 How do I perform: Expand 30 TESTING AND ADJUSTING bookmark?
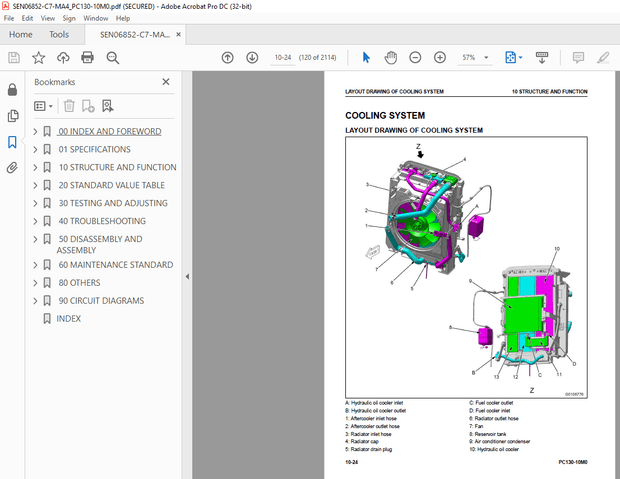(x=35, y=203)
